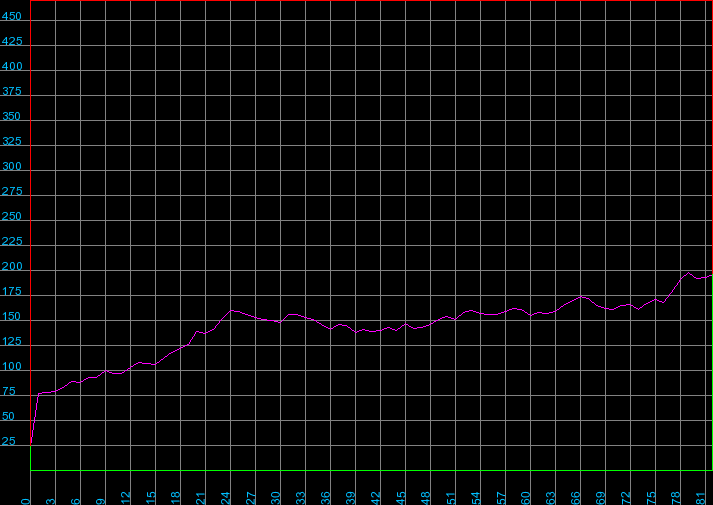
Task: Select the 60 value on the horizontal axis
Action: [526, 498]
